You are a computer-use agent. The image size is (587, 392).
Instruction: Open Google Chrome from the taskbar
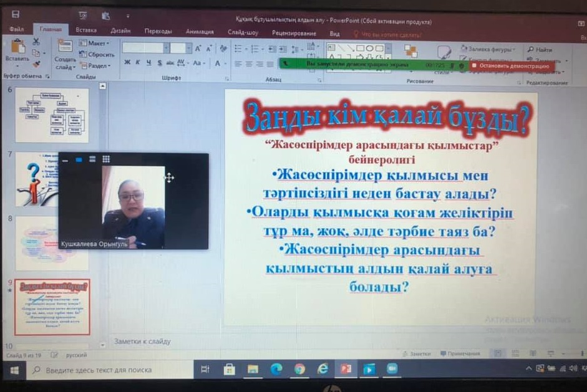(x=299, y=369)
